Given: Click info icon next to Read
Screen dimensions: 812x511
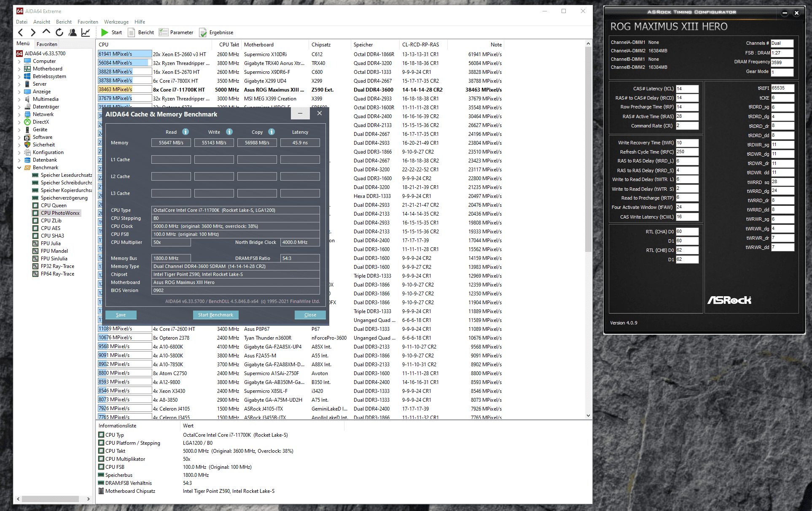Looking at the screenshot, I should 186,132.
